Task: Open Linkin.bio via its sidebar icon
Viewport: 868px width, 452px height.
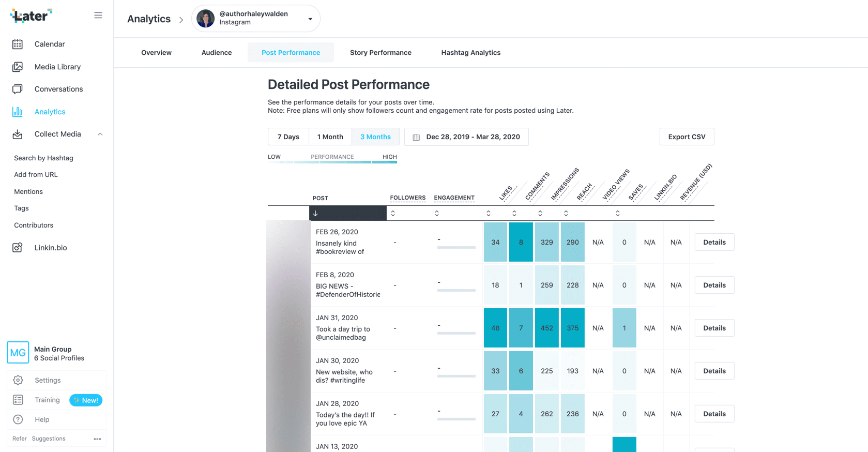Action: pos(18,248)
